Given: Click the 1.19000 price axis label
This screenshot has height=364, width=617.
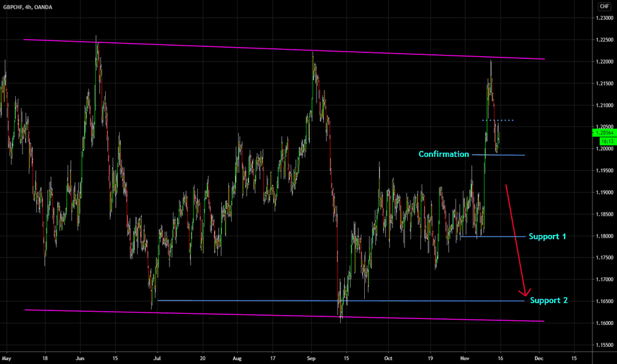Looking at the screenshot, I should pyautogui.click(x=604, y=193).
